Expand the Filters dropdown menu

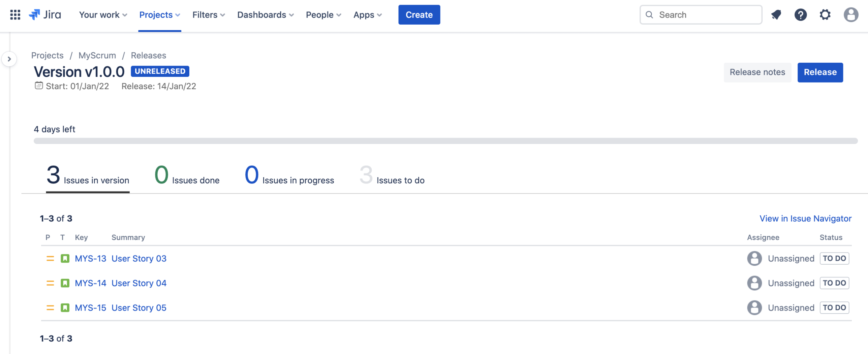209,15
